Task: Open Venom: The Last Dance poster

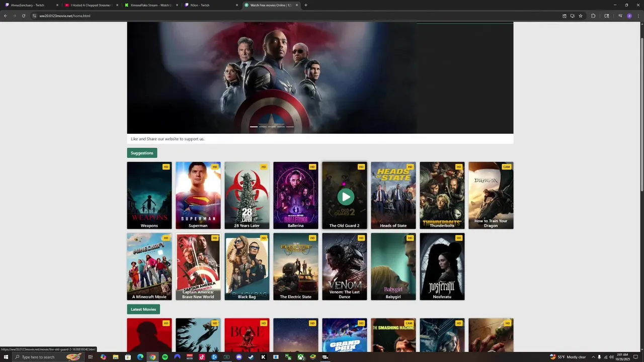Action: pos(345,266)
